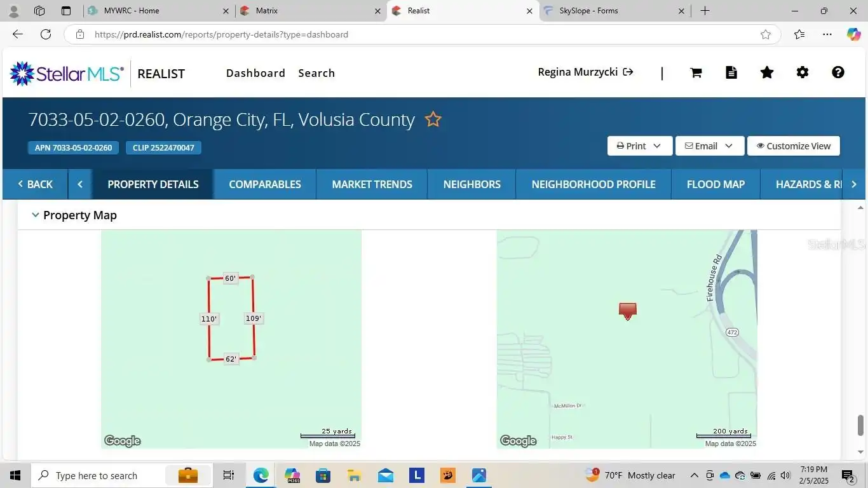Open the Flood Map tab
Viewport: 868px width, 488px height.
(x=715, y=184)
